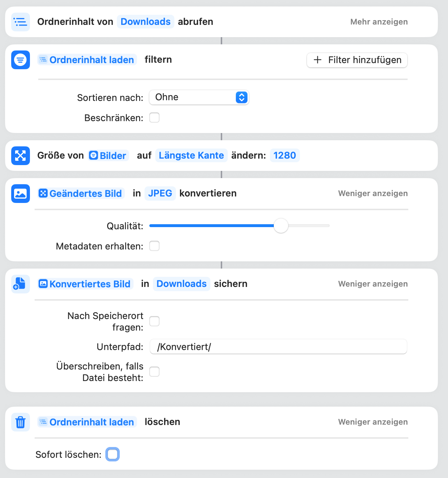This screenshot has width=448, height=478.
Task: Choose the Downloads folder in the save action
Action: [x=181, y=284]
